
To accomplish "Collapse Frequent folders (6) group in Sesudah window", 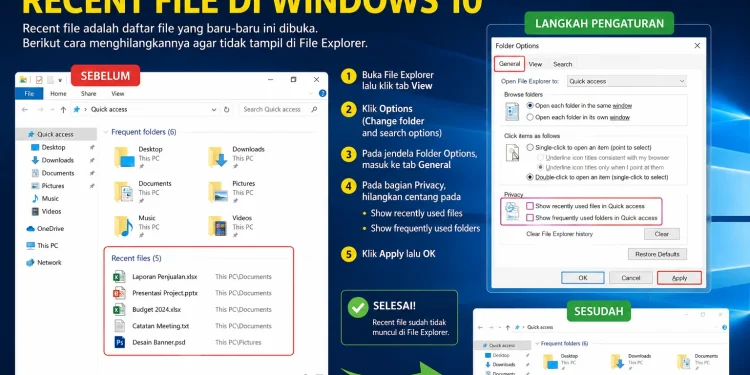I will 537,343.
